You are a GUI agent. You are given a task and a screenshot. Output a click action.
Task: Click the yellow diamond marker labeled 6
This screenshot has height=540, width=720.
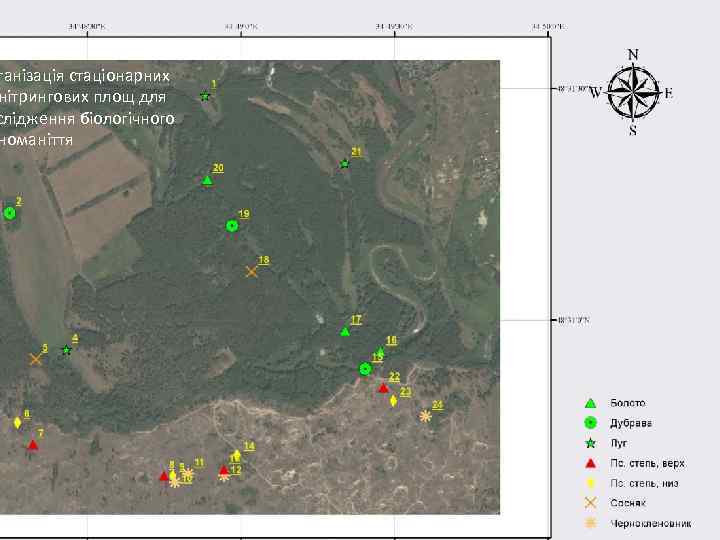(17, 422)
